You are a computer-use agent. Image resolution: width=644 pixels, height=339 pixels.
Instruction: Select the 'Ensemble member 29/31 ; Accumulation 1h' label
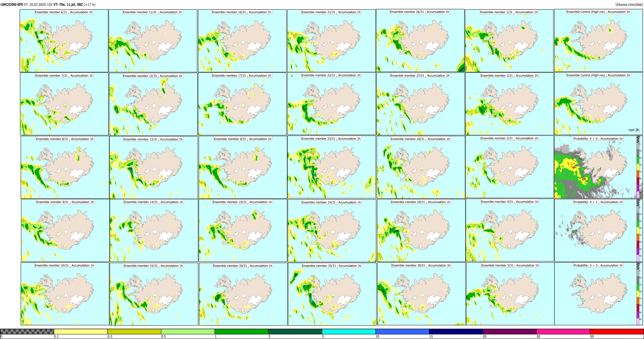pyautogui.click(x=421, y=202)
